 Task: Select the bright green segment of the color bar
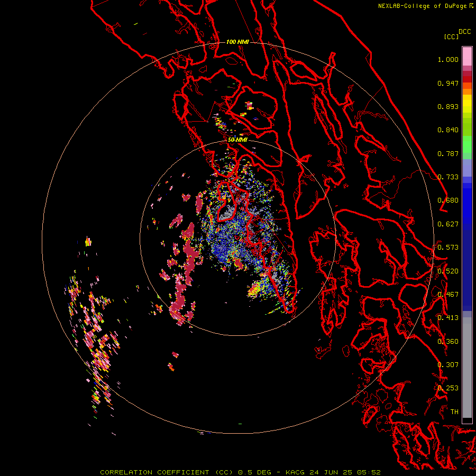(x=467, y=144)
